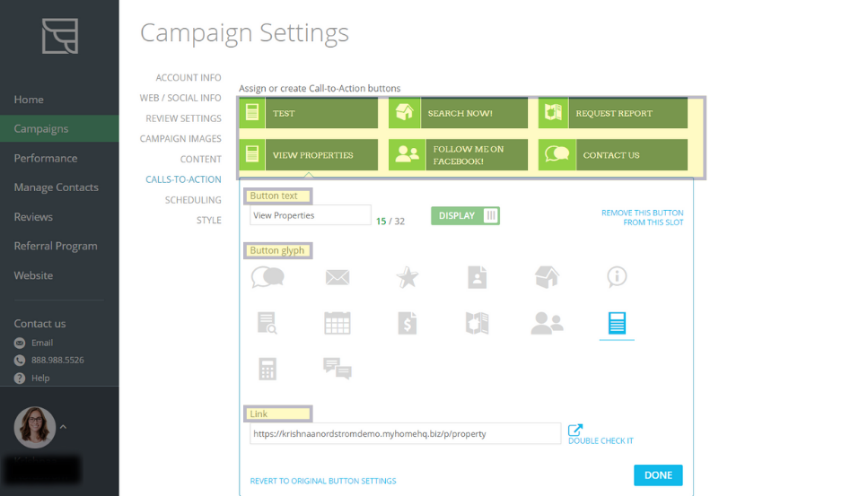This screenshot has height=496, width=868.
Task: Choose the dollar document glyph
Action: [x=408, y=323]
